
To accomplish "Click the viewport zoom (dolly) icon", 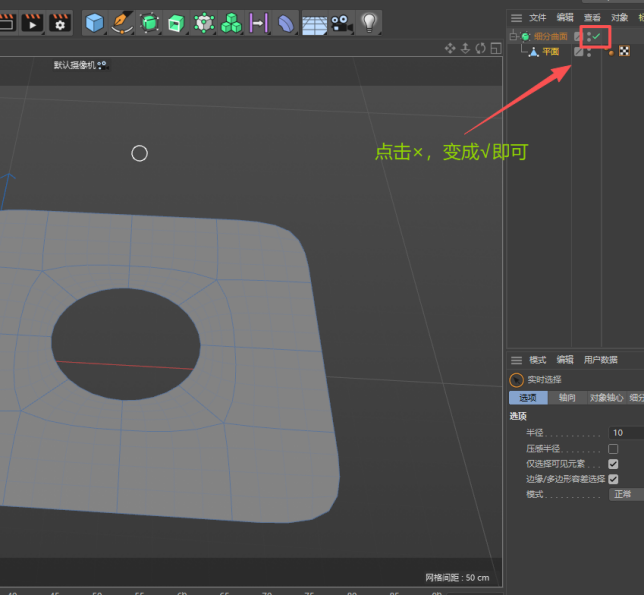I will click(x=465, y=48).
